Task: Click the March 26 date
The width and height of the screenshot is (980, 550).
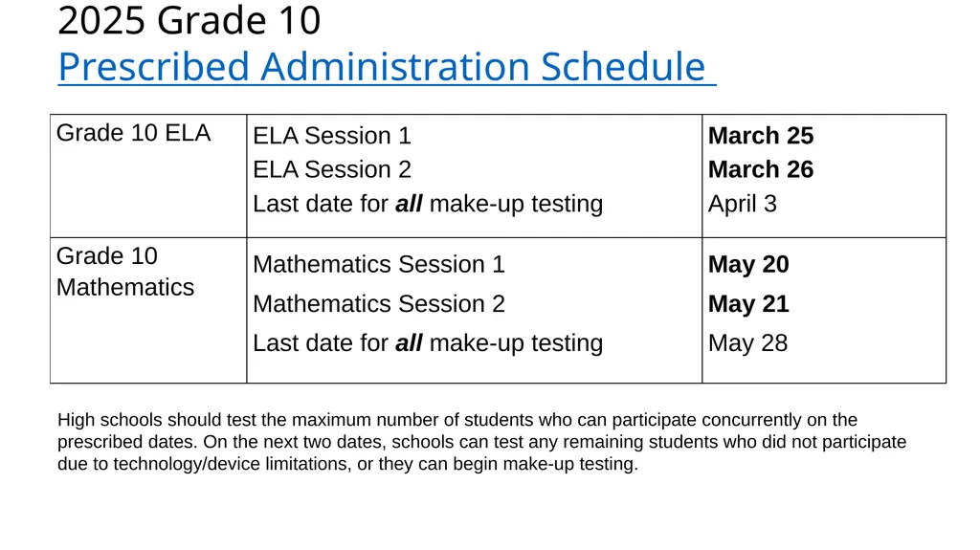Action: pos(761,169)
